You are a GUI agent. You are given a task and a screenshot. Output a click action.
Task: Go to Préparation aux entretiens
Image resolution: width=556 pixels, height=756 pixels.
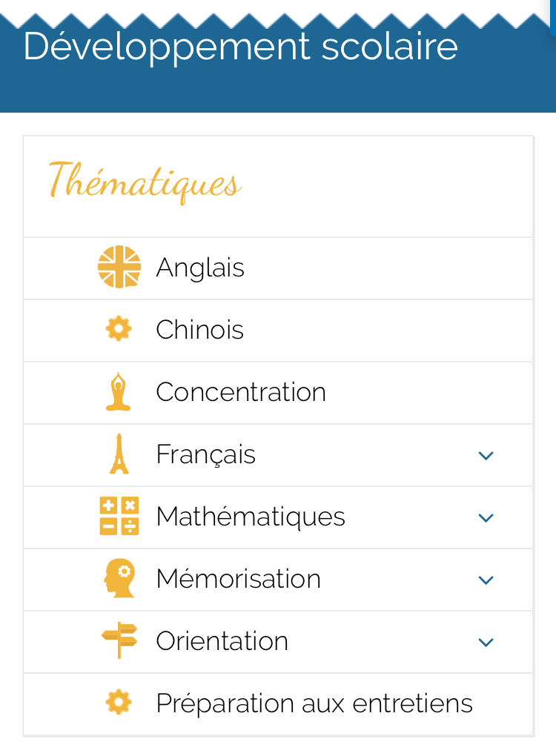pos(314,703)
